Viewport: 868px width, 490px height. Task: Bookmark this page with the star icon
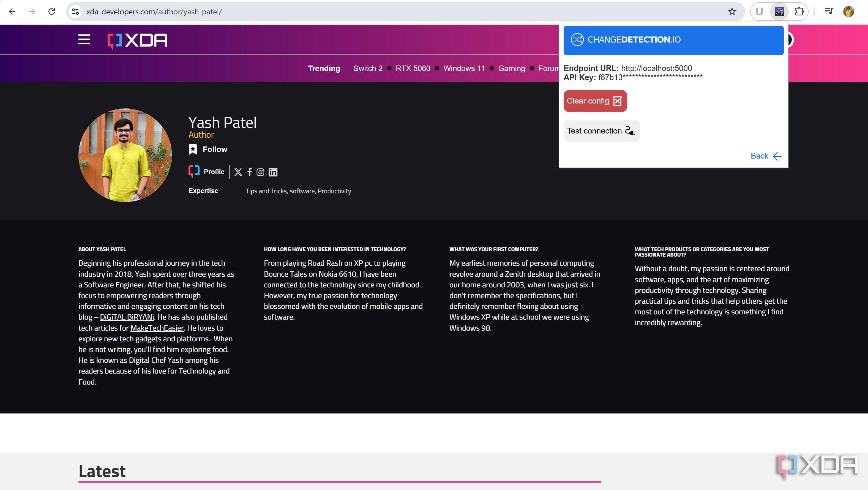pyautogui.click(x=731, y=12)
